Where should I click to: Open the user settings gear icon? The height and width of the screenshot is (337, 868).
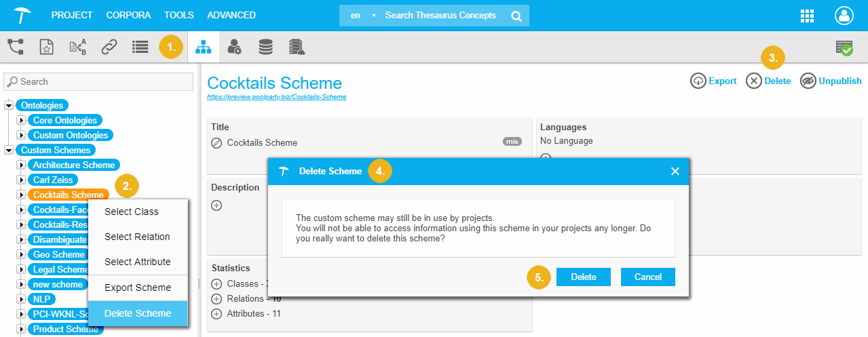234,47
